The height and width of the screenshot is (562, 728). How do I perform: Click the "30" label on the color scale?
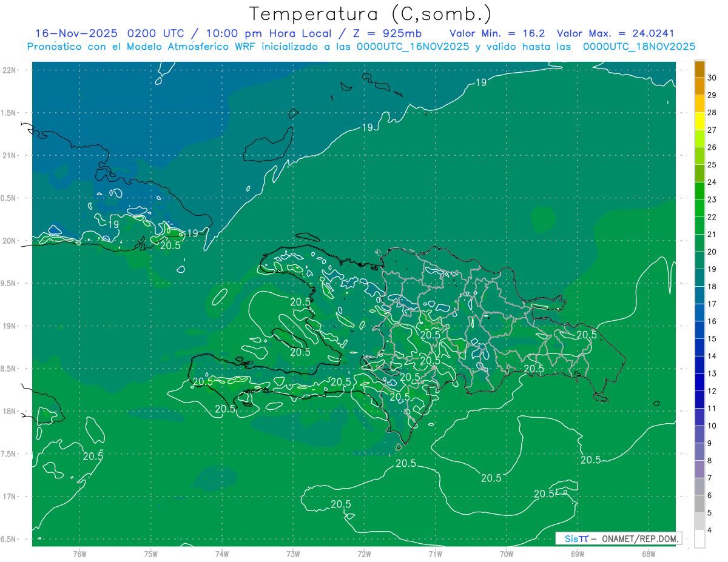click(712, 78)
